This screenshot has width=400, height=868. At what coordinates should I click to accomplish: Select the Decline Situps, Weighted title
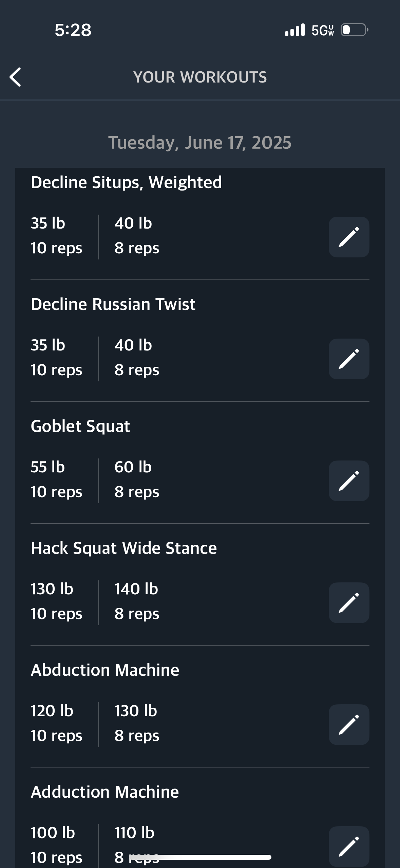point(126,183)
